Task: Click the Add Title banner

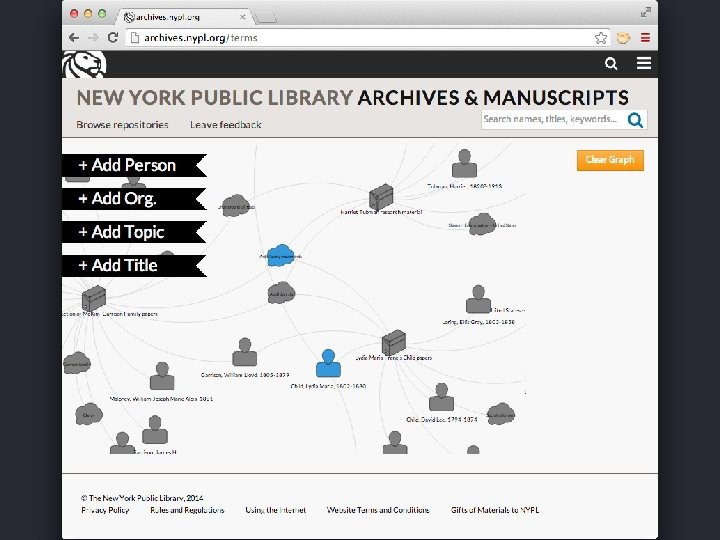Action: point(134,266)
